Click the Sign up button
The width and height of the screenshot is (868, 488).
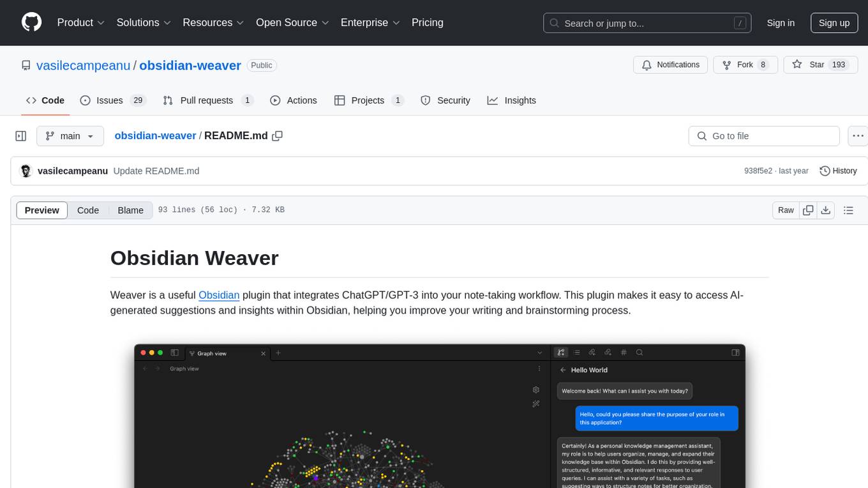click(x=834, y=23)
